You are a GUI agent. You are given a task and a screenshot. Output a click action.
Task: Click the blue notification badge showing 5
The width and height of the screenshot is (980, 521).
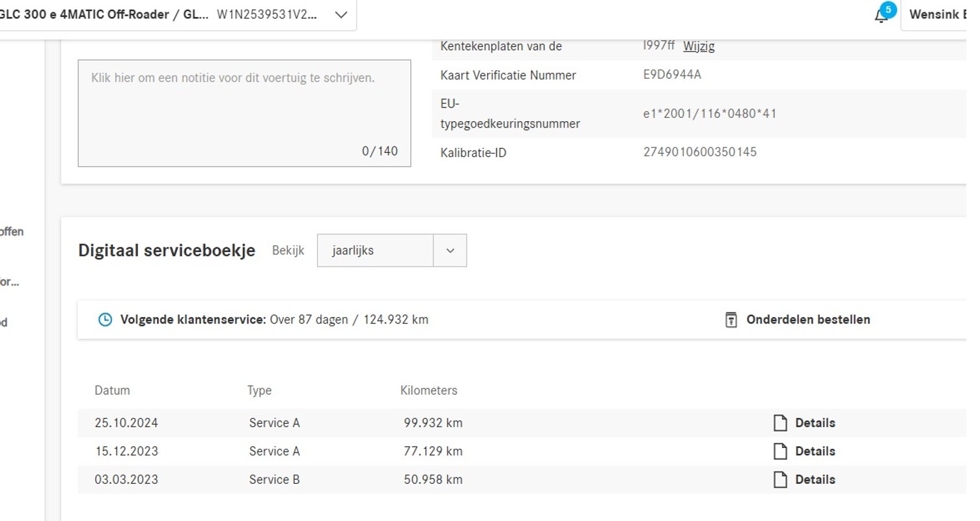tap(888, 10)
